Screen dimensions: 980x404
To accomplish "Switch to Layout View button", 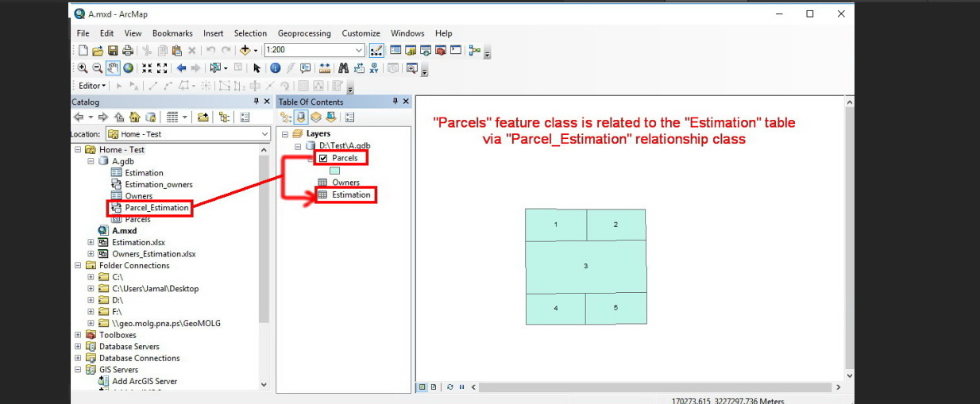I will coord(433,387).
